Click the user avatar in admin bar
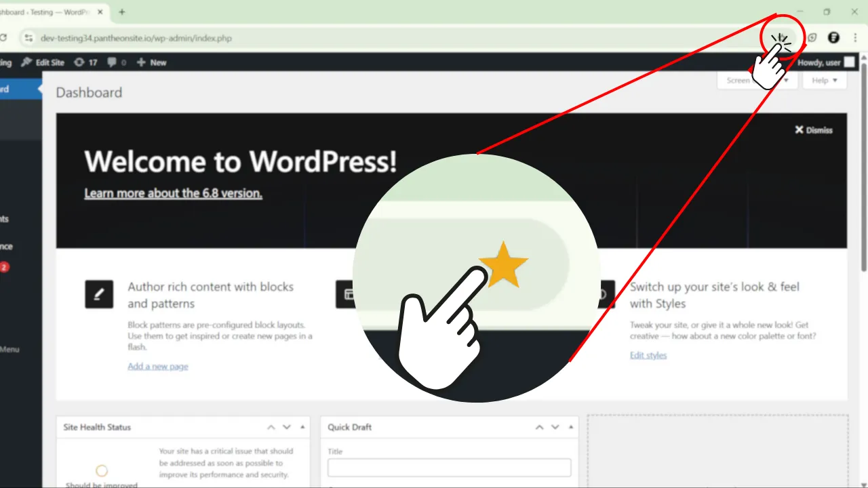This screenshot has height=488, width=868. point(849,62)
